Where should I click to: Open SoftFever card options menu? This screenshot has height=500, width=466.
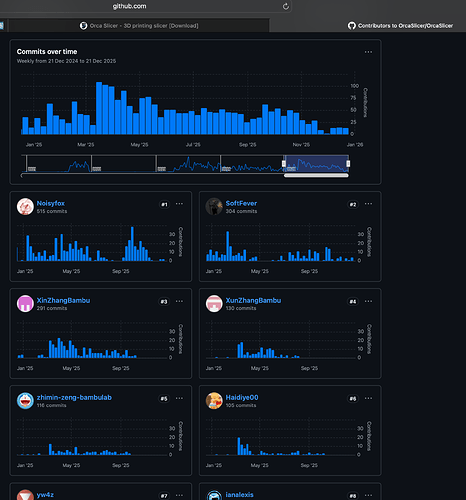point(368,204)
